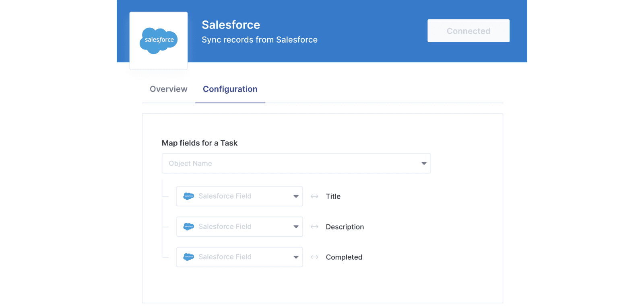Click the 'Map fields for a Task' heading
This screenshot has height=308, width=644.
pos(200,143)
